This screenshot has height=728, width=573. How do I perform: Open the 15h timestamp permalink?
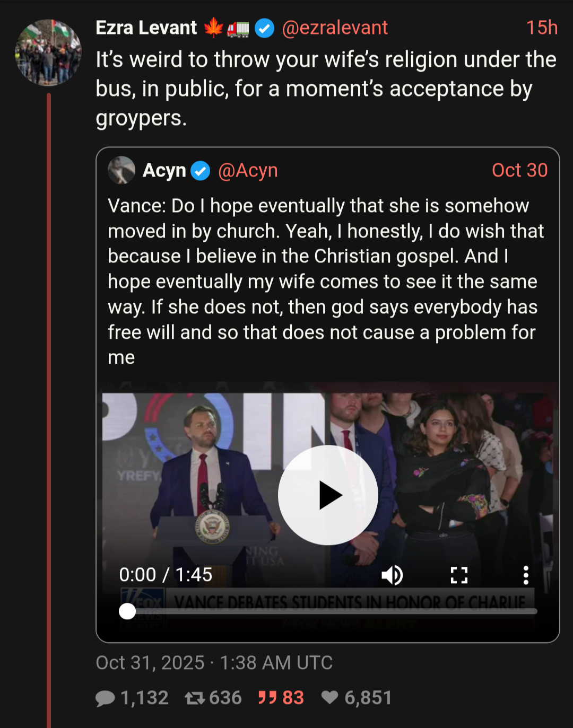542,28
